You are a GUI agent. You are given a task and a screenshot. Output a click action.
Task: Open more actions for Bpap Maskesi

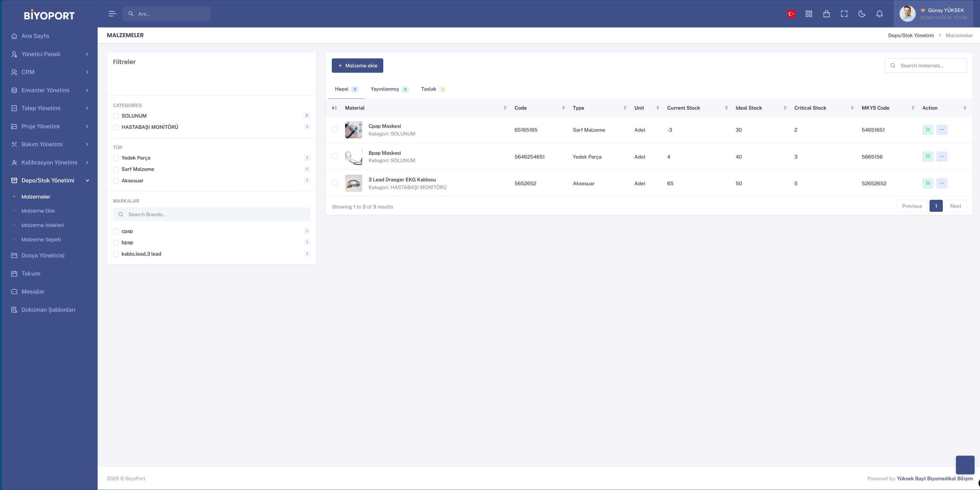(x=942, y=156)
